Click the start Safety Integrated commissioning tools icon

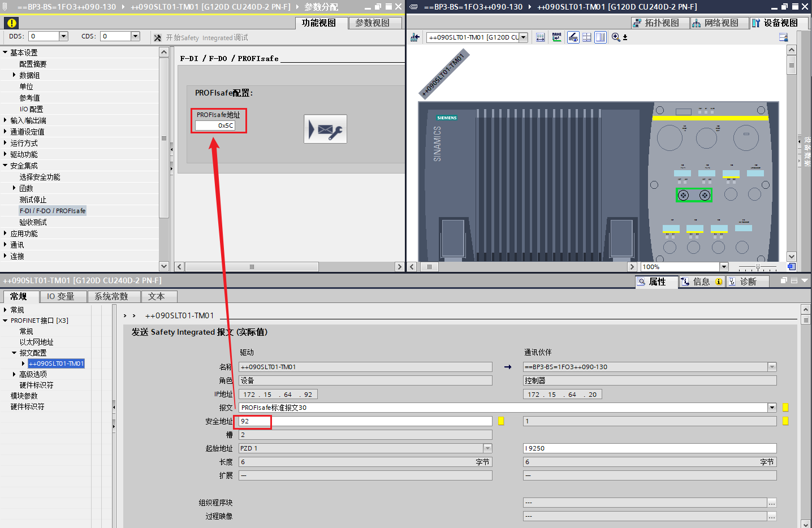tap(157, 38)
